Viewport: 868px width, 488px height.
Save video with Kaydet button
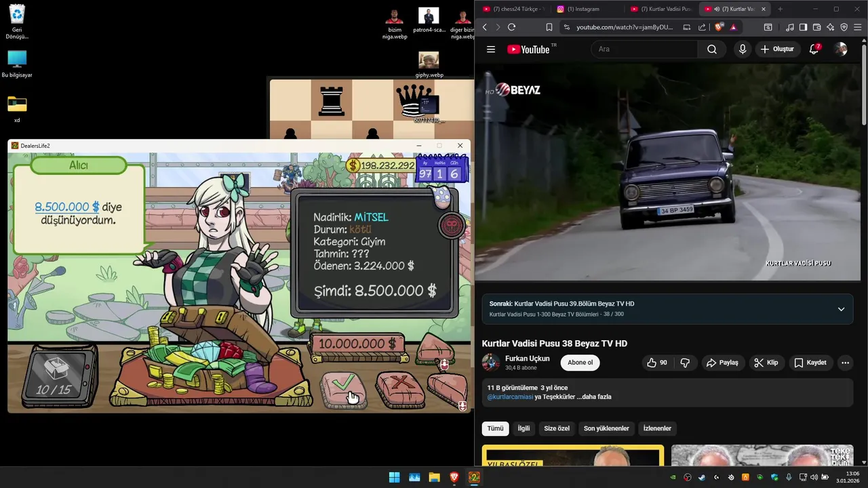[x=810, y=363]
